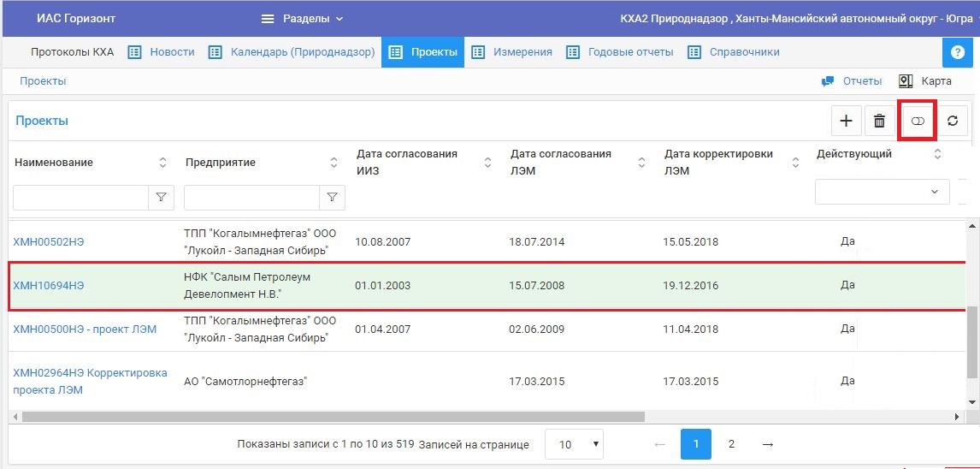Go to page 1
The width and height of the screenshot is (980, 469).
[695, 444]
